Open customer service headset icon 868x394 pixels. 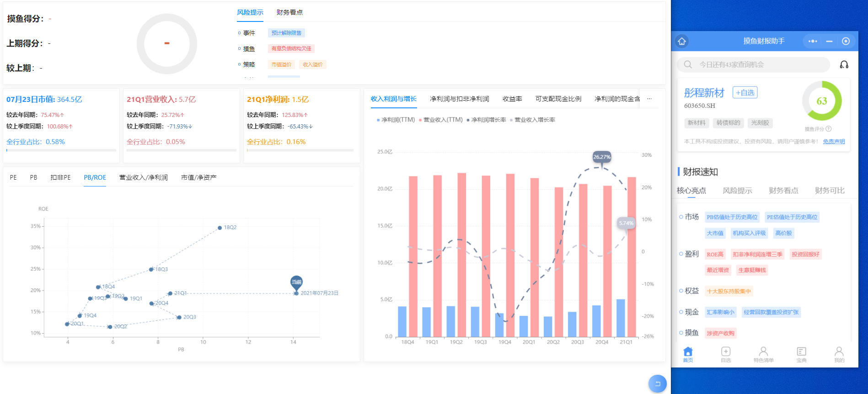[x=844, y=64]
